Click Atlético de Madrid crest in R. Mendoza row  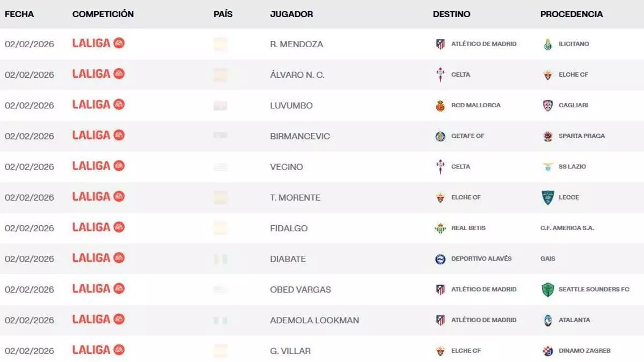tap(440, 44)
